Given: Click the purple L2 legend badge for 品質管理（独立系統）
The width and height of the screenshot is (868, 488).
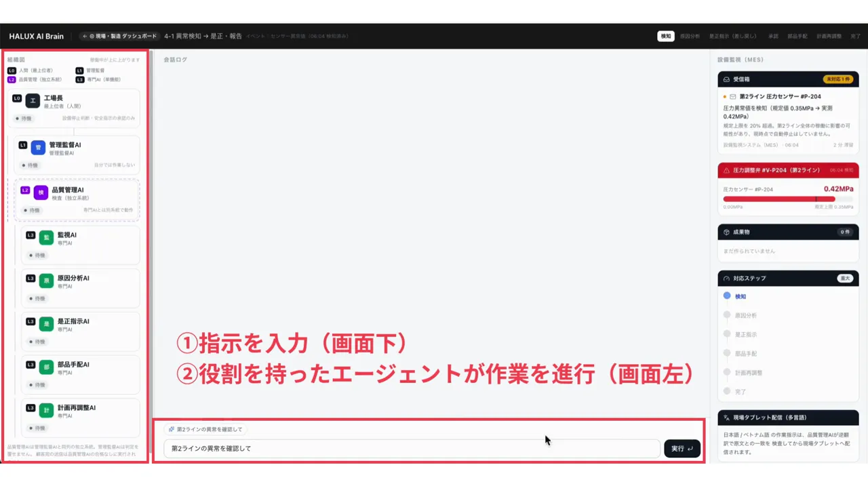Looking at the screenshot, I should [x=12, y=79].
